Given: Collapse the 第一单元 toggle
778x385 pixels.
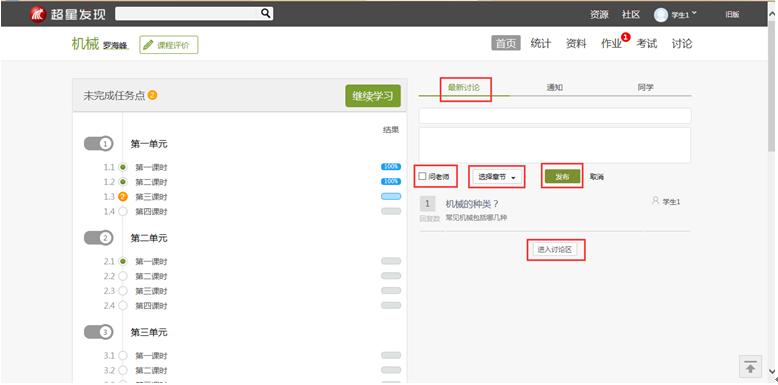Looking at the screenshot, I should (99, 144).
